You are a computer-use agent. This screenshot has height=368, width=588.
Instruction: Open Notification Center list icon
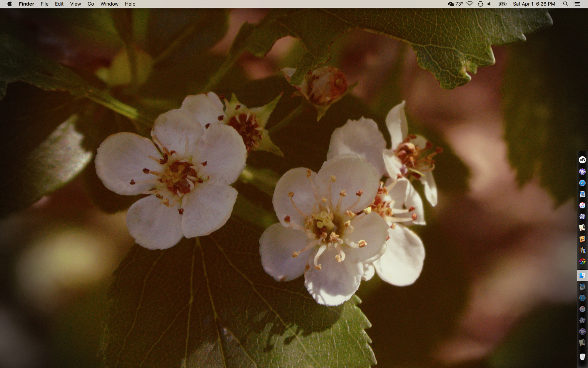pos(577,4)
